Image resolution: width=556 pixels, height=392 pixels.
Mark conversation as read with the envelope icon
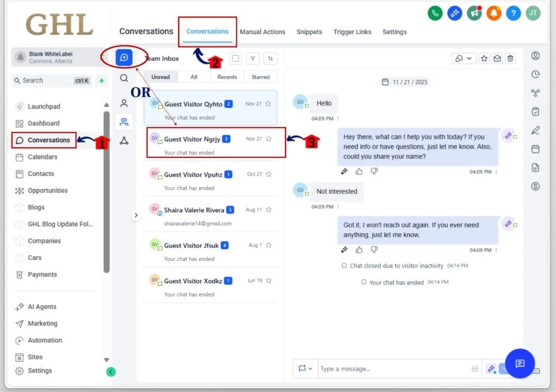[x=497, y=58]
